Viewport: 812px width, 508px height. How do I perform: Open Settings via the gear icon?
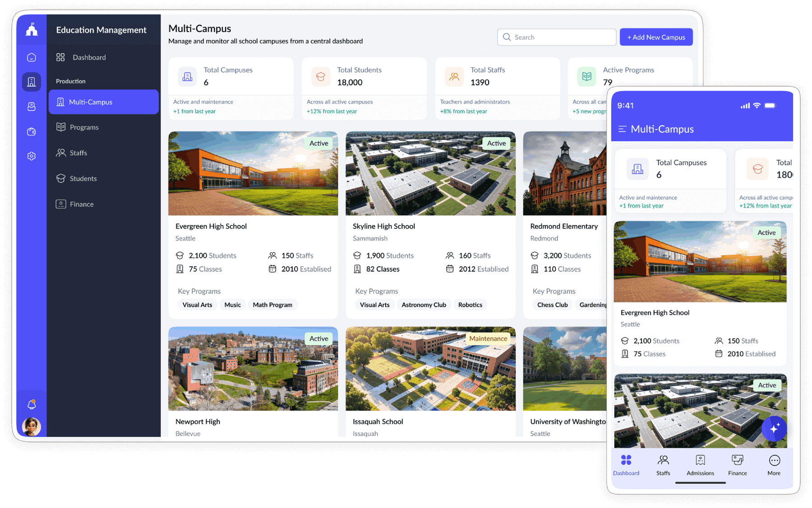31,156
